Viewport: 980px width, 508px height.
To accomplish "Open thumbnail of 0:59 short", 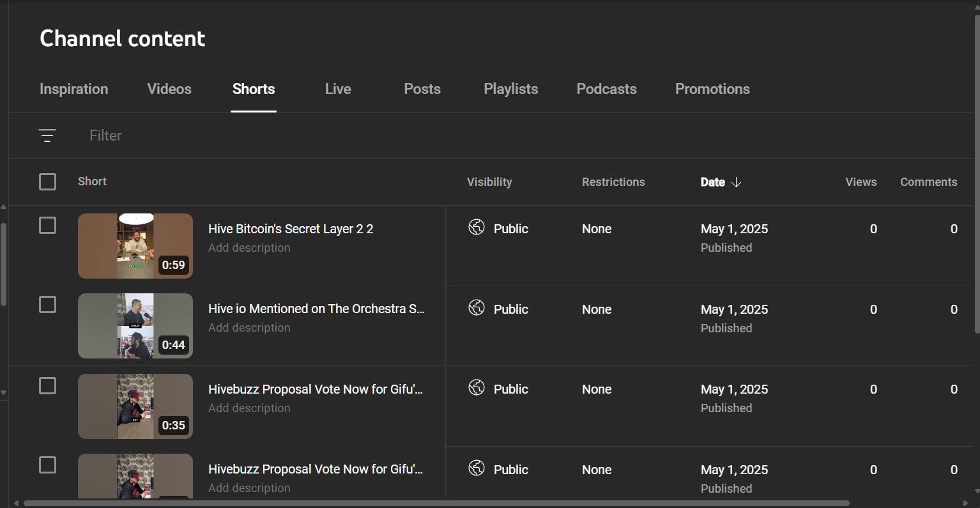I will (x=135, y=246).
